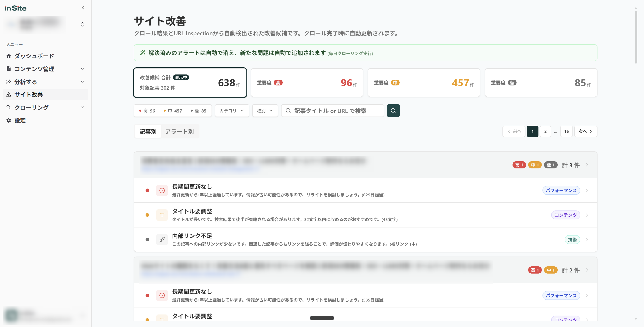
Task: Click the 次へ pagination button
Action: pos(585,131)
